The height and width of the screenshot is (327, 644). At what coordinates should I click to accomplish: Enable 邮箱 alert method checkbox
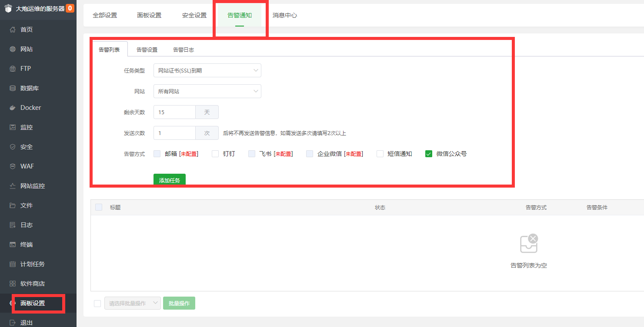coord(157,154)
